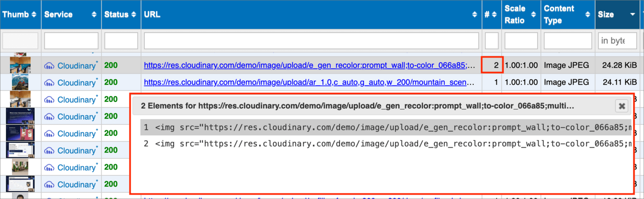Click the Thumb filter field
644x199 pixels.
click(20, 41)
